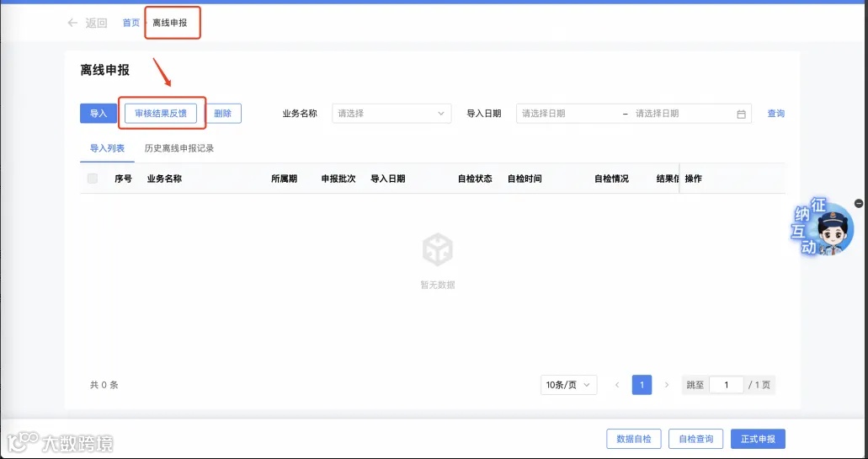Switch to 历史离线申报记录 tab
Viewport: 868px width, 459px height.
[x=179, y=148]
